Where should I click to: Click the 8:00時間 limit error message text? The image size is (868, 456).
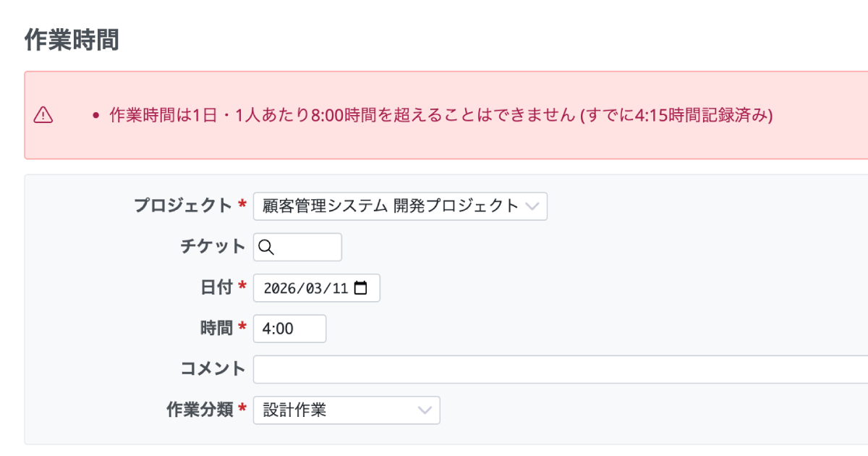tap(441, 115)
